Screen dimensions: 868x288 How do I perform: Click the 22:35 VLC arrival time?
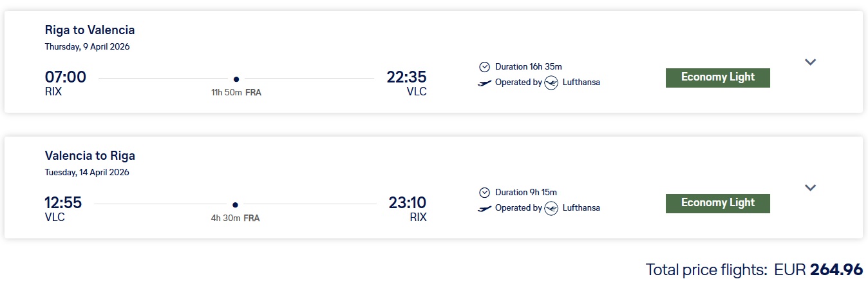coord(406,77)
